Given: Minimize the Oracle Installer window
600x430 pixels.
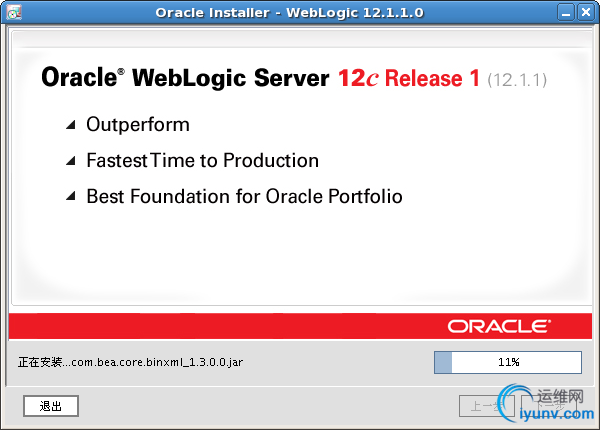Looking at the screenshot, I should click(566, 13).
